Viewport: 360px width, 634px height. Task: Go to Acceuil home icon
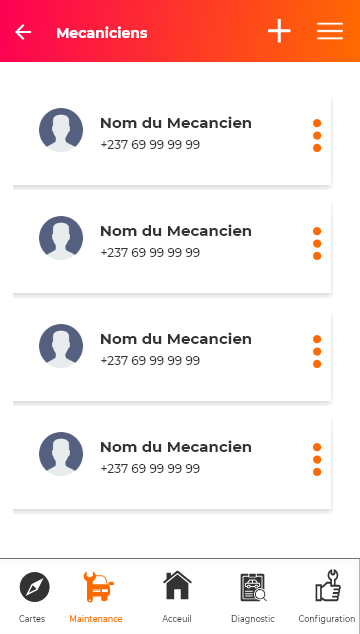click(177, 585)
